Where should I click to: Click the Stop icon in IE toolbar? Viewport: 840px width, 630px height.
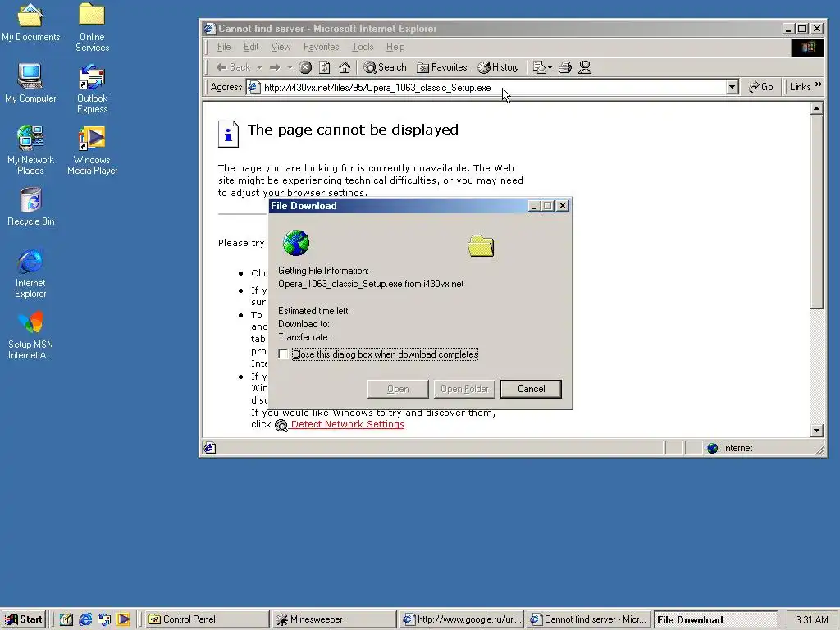305,67
